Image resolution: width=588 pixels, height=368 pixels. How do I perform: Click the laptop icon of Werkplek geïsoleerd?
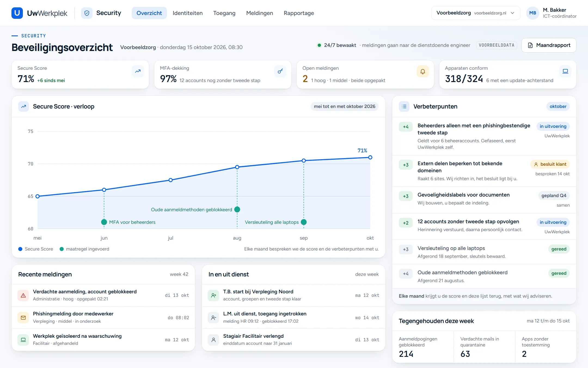click(23, 340)
